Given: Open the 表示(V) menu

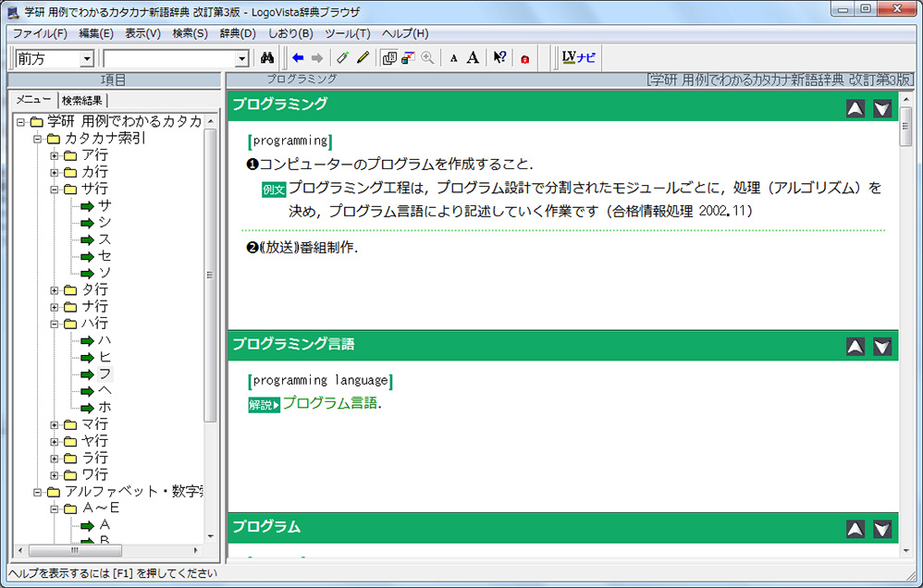Looking at the screenshot, I should [142, 33].
